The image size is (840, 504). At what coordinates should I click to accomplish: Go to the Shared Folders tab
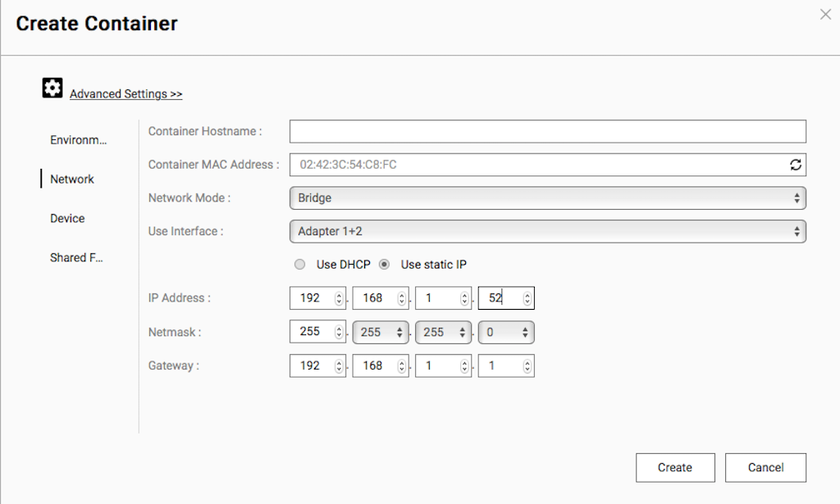point(76,258)
